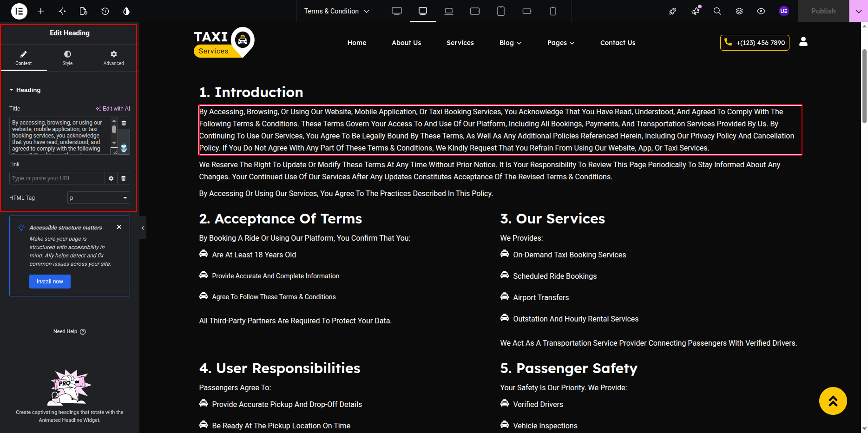This screenshot has width=868, height=433.
Task: Expand the Pages menu in site navigation
Action: coord(561,43)
